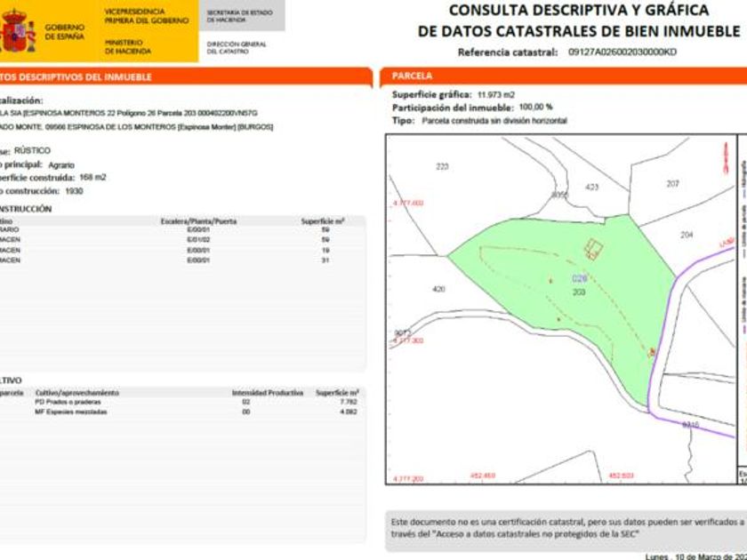Select built surface value "168 m2"

coord(92,177)
